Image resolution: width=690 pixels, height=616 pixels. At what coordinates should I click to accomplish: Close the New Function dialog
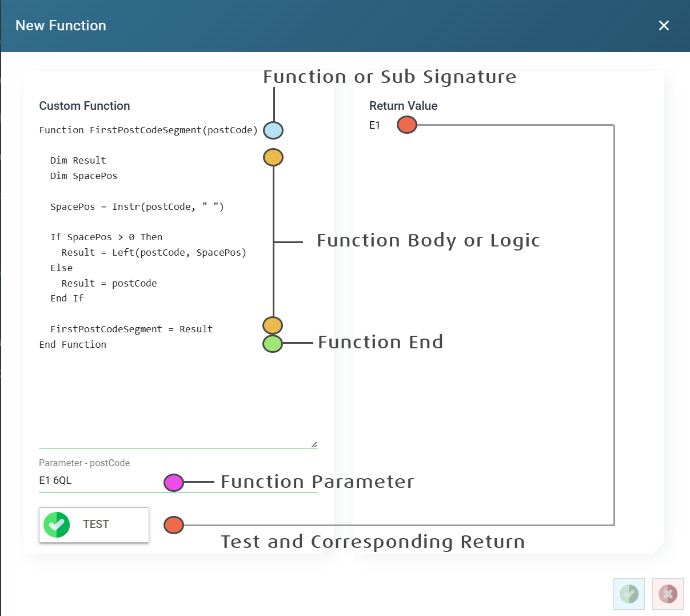(664, 26)
